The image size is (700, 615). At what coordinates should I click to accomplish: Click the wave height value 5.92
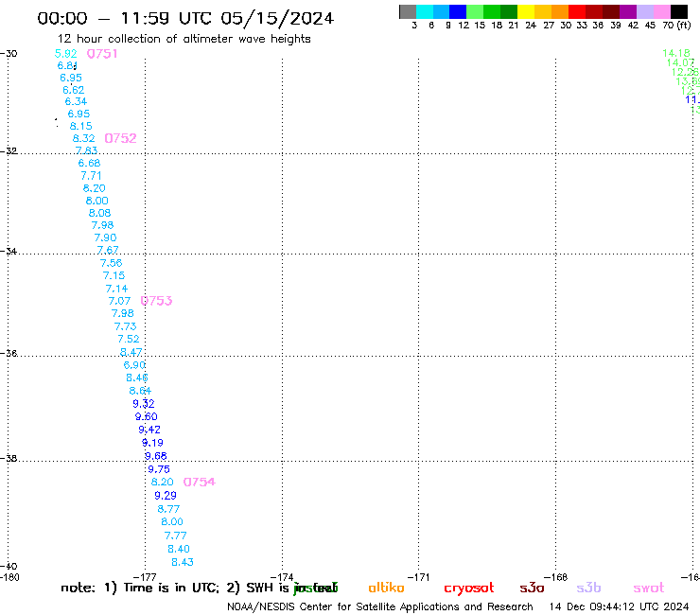[65, 54]
